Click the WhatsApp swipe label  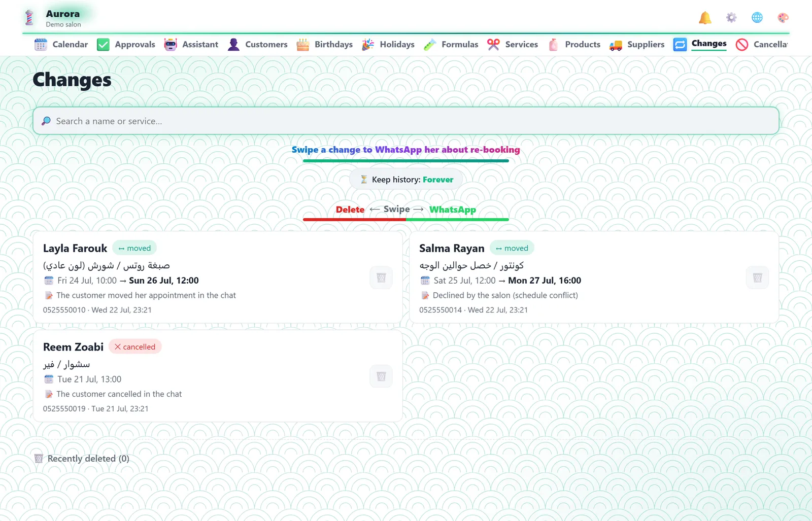pyautogui.click(x=453, y=210)
